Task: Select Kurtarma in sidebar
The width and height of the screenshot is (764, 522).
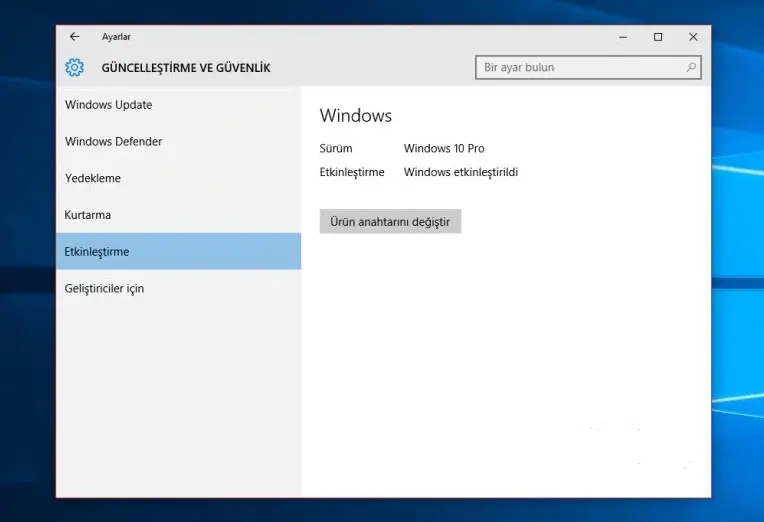Action: pos(178,215)
